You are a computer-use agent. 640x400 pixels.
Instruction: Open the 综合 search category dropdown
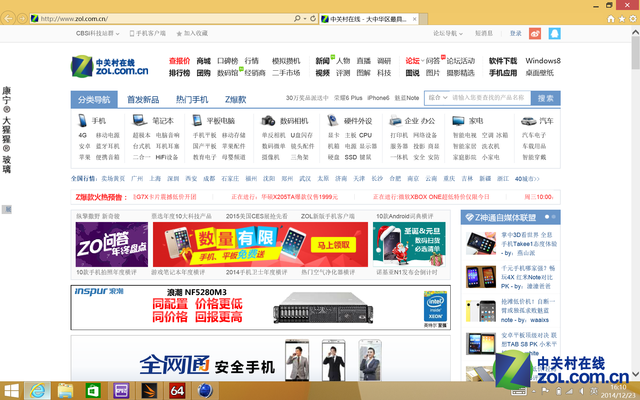(x=438, y=98)
